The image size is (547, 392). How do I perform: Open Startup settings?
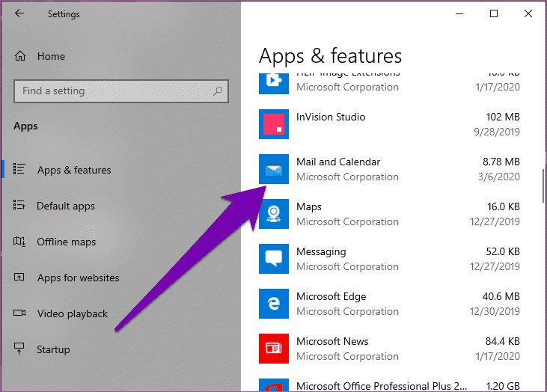(x=53, y=349)
